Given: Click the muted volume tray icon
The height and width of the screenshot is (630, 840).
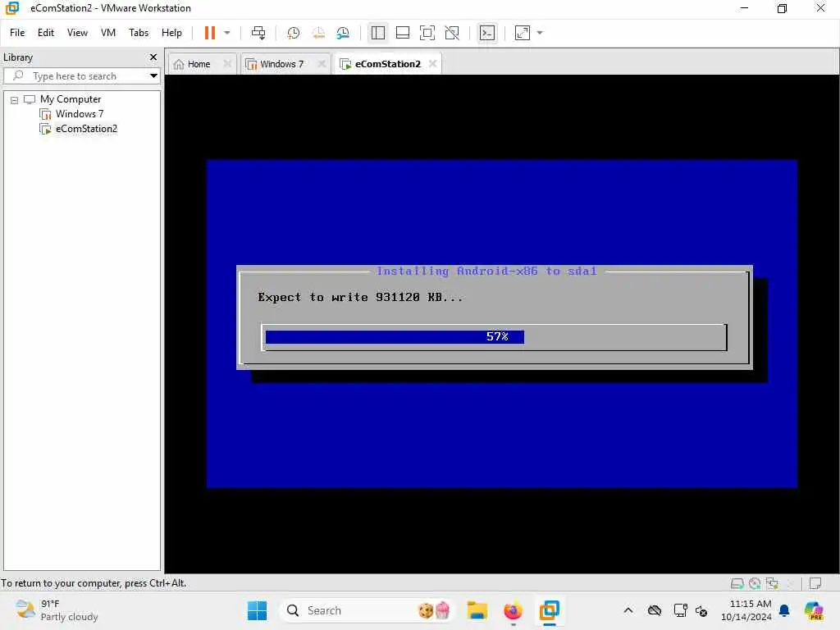Looking at the screenshot, I should (x=701, y=610).
